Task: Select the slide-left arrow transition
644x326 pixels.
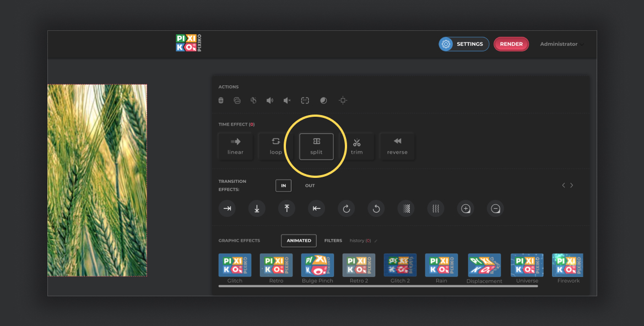Action: coord(316,209)
